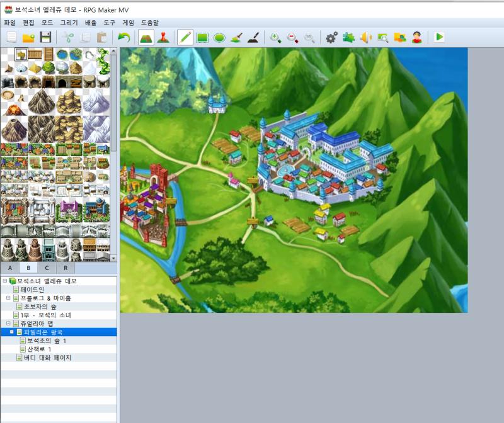Screen dimensions: 504x423
Task: Click the Copy icon
Action: click(x=85, y=37)
